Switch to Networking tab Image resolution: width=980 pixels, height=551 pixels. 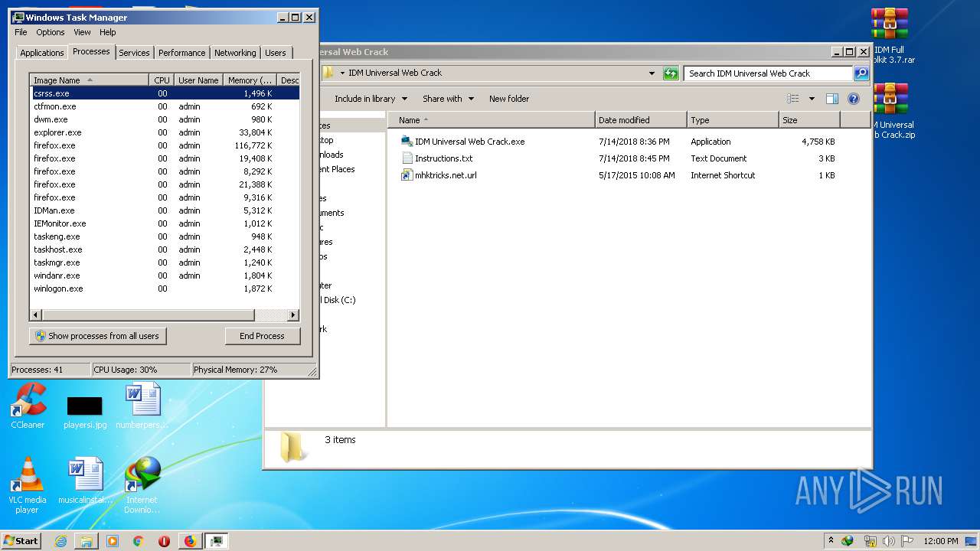point(235,53)
